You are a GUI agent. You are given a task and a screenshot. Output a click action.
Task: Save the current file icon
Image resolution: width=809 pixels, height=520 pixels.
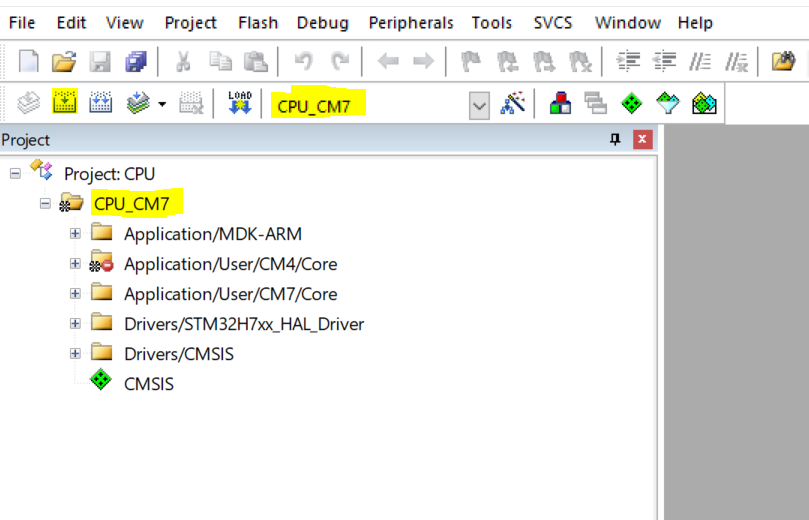100,61
